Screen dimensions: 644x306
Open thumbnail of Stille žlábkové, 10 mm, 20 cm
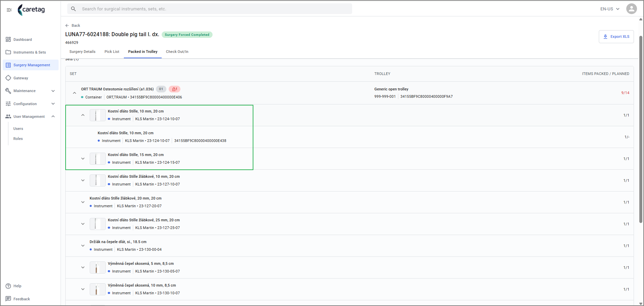point(97,180)
